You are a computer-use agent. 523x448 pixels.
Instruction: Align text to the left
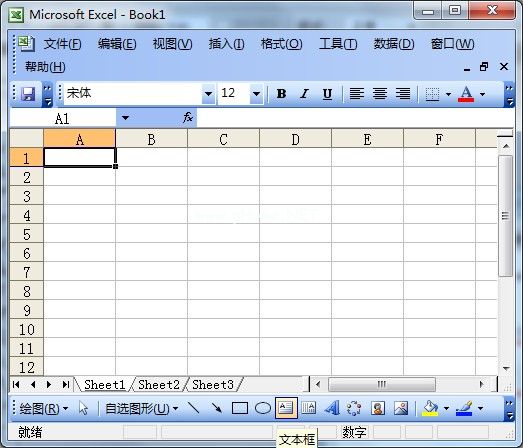pyautogui.click(x=357, y=94)
